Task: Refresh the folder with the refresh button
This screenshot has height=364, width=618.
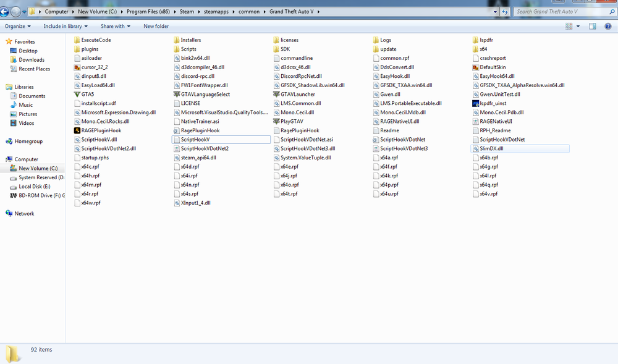Action: click(x=505, y=12)
